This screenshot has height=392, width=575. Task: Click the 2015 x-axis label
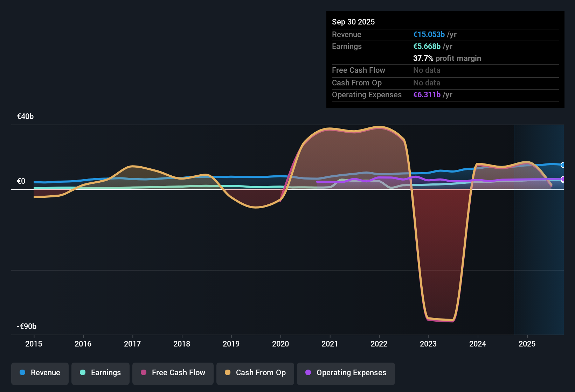click(x=34, y=344)
